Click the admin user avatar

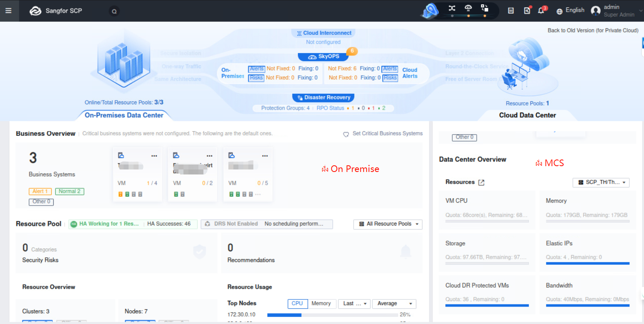[x=596, y=11]
